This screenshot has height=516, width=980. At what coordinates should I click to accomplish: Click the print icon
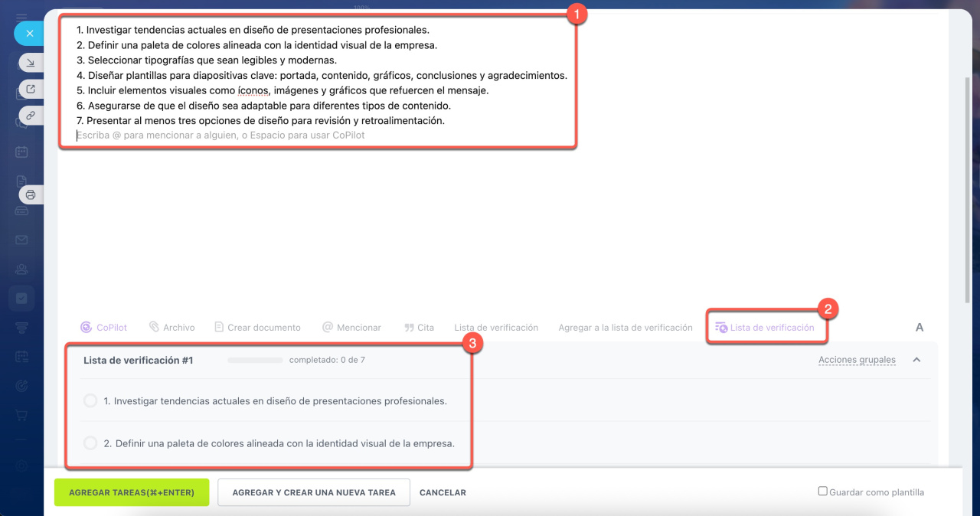click(x=31, y=194)
